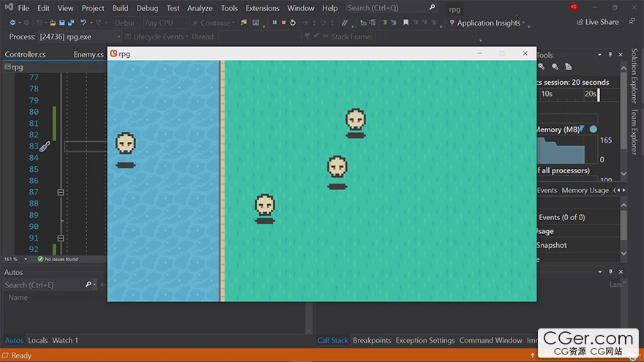The image size is (644, 362).
Task: Collapse the code block at line 87
Action: (61, 192)
